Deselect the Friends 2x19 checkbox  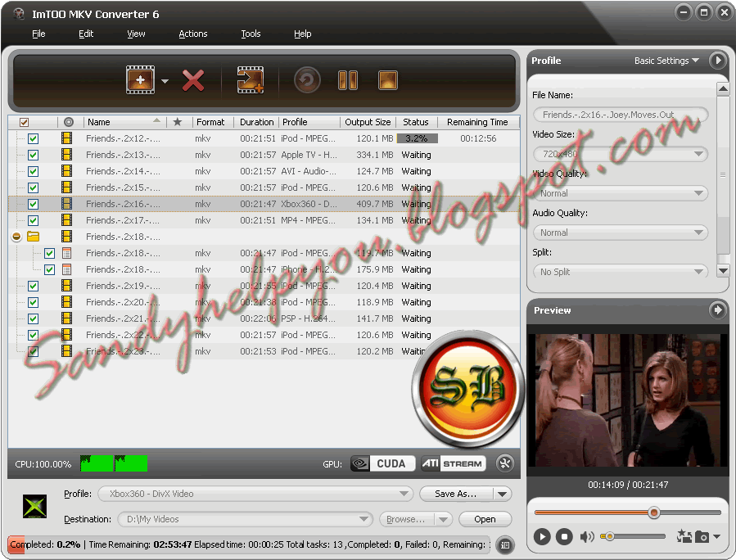pos(32,286)
